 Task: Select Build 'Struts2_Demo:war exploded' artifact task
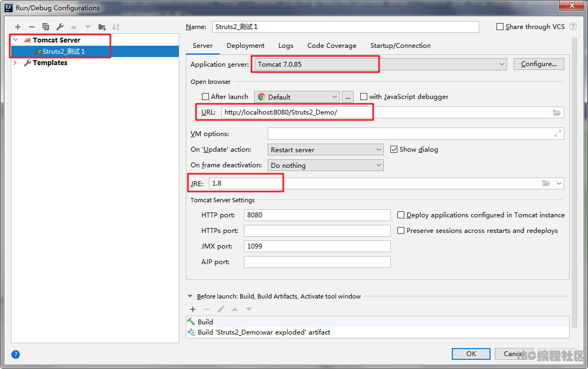point(377,332)
